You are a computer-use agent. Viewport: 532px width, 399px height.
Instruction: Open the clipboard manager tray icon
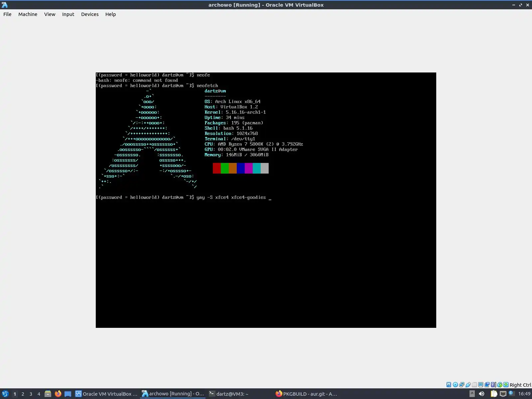coord(494,394)
